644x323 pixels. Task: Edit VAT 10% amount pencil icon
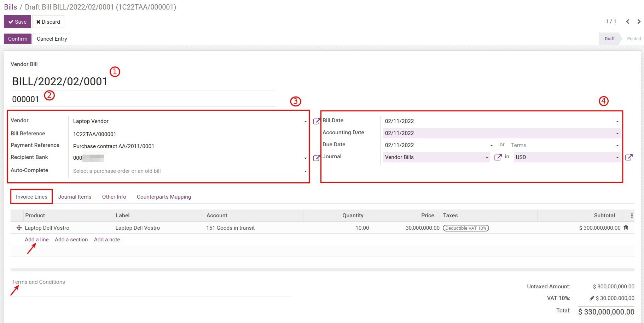pos(592,298)
